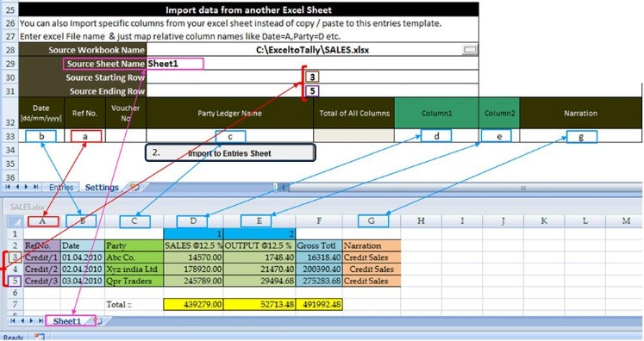
Task: Switch to the Settings sheet tab
Action: tap(102, 187)
